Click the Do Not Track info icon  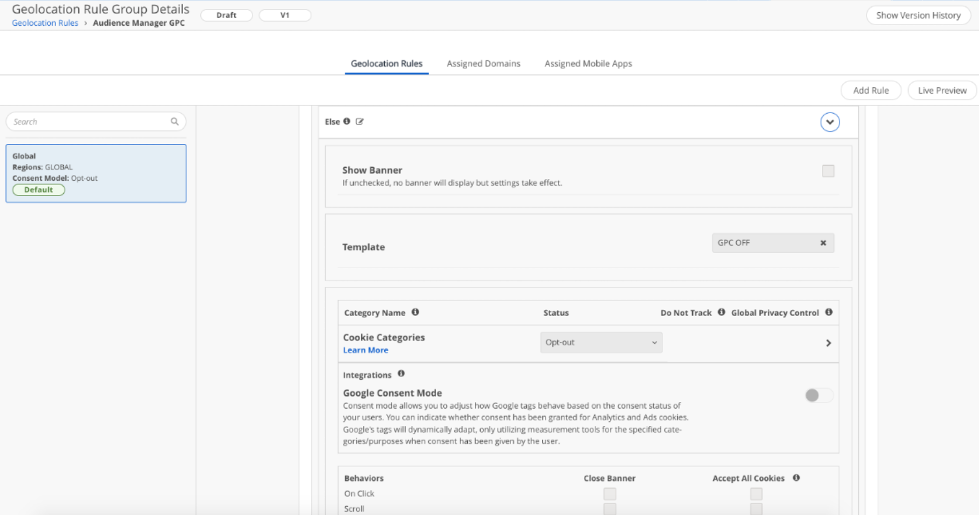point(721,312)
